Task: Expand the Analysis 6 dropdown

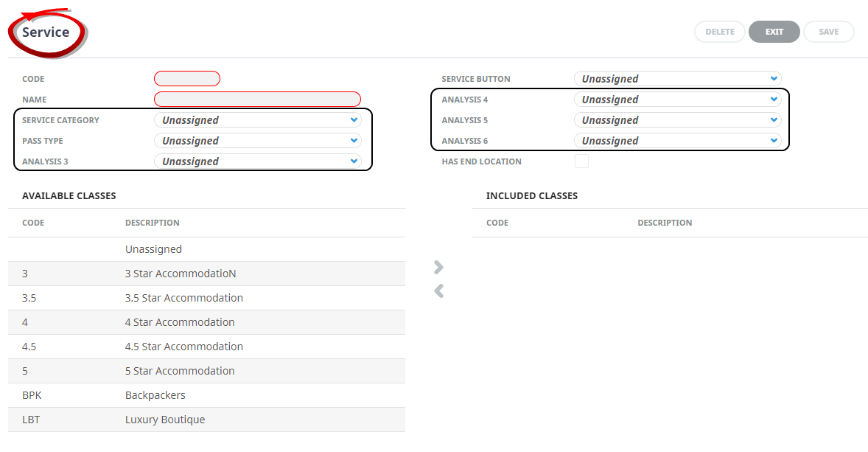Action: coord(677,141)
